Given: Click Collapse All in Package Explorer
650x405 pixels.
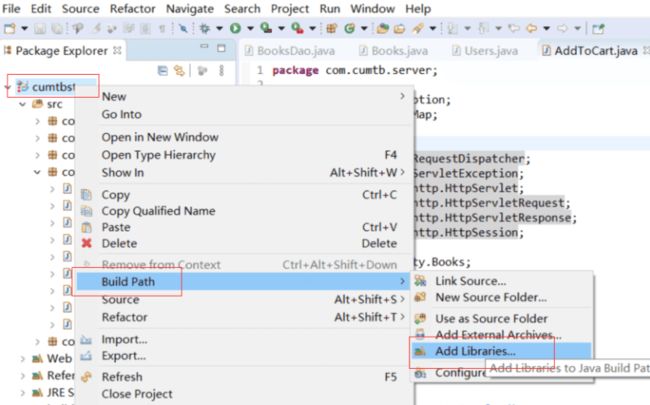Looking at the screenshot, I should 162,71.
